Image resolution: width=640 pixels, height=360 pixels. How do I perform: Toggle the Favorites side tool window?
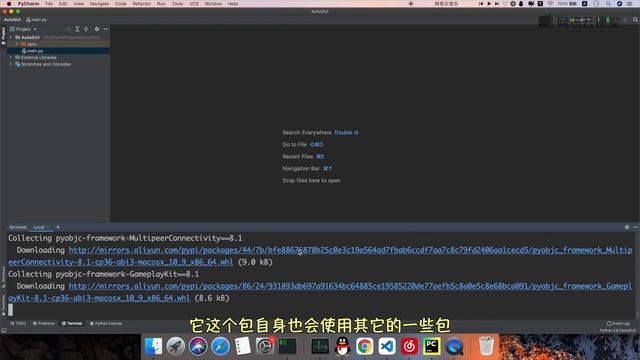coord(3,305)
